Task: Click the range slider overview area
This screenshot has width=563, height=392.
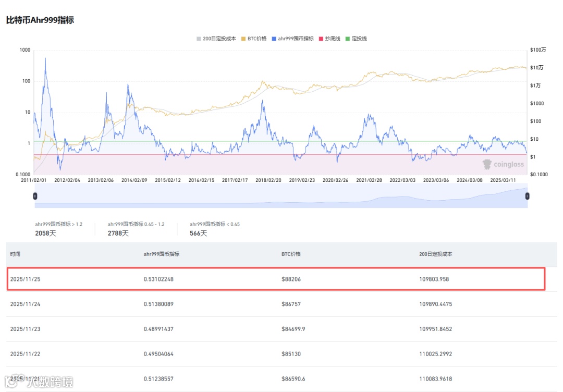Action: [281, 196]
